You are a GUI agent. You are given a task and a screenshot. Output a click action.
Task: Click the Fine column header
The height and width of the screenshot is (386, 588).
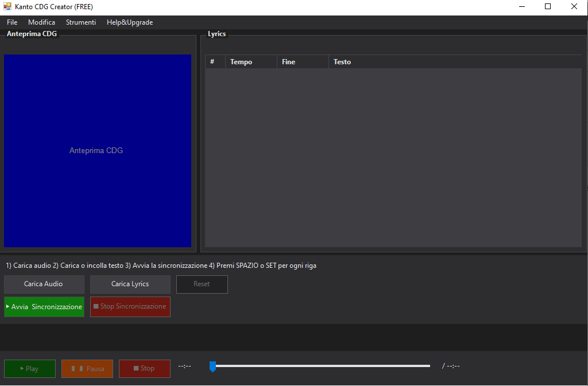click(302, 62)
